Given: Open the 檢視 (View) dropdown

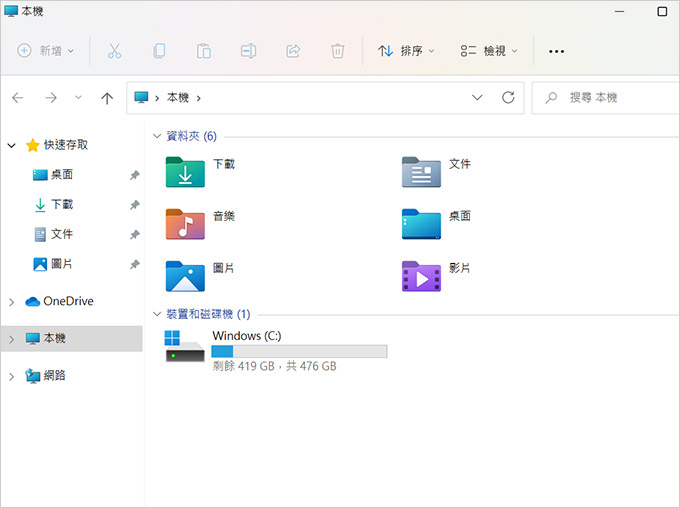Looking at the screenshot, I should 489,51.
